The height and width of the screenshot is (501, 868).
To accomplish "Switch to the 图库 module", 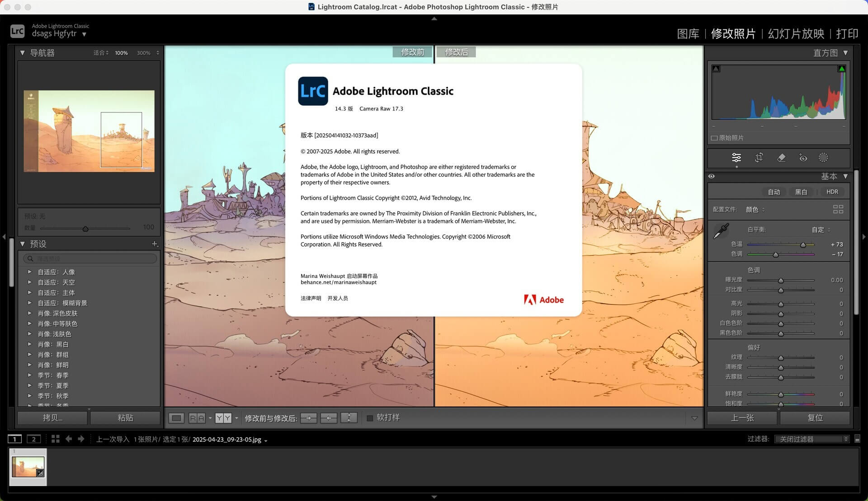I will pyautogui.click(x=688, y=34).
